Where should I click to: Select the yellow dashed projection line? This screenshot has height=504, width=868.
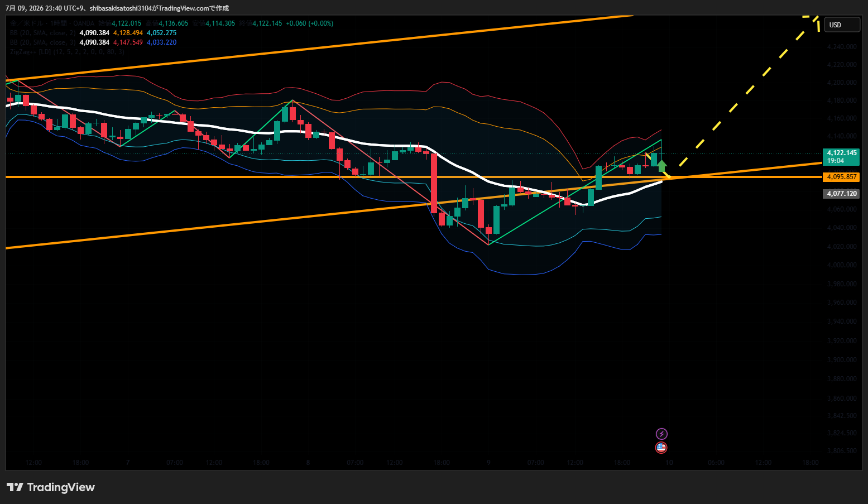click(x=750, y=89)
